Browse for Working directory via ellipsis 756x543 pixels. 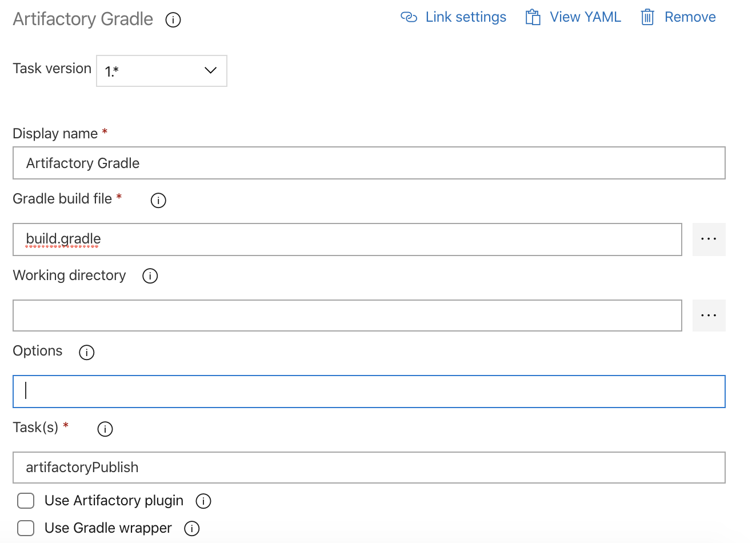click(709, 316)
